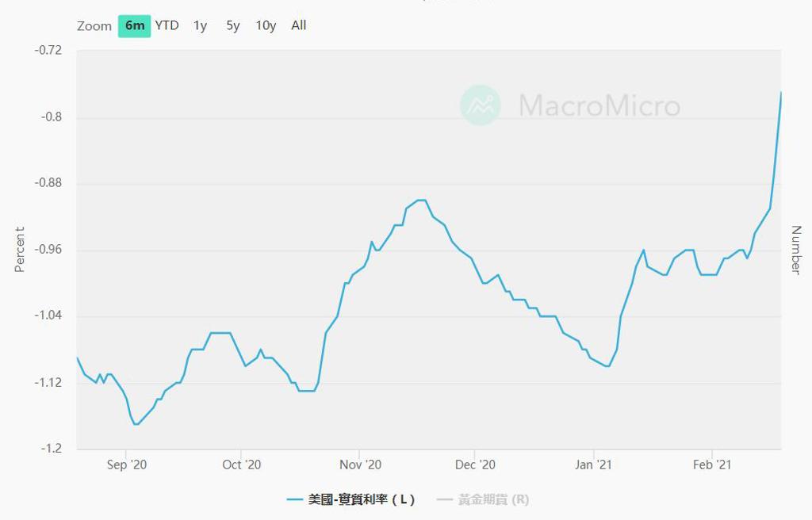
Task: Select the 6m zoom range
Action: (135, 25)
